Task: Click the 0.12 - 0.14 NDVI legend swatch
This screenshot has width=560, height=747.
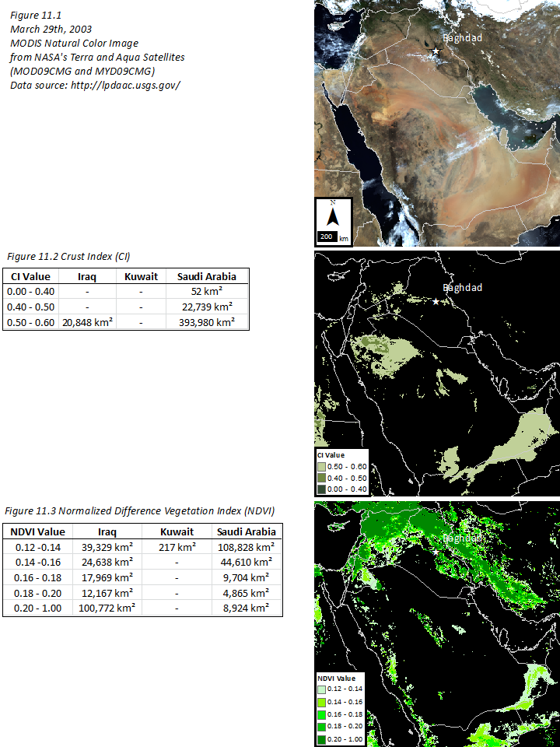Action: pos(321,689)
